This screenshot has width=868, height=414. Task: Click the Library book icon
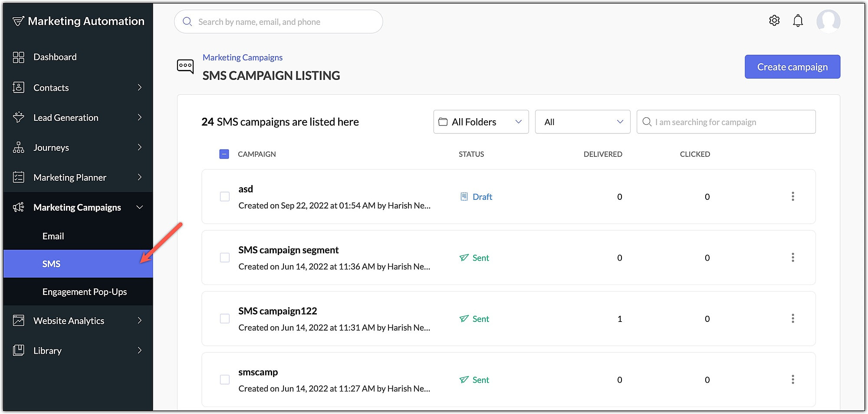[18, 350]
